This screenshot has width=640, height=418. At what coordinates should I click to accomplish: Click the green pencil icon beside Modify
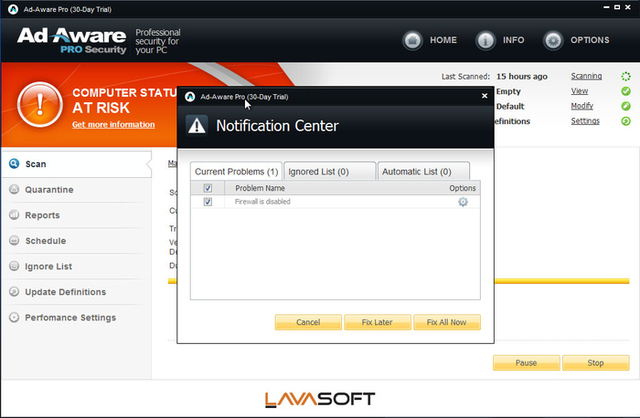626,106
